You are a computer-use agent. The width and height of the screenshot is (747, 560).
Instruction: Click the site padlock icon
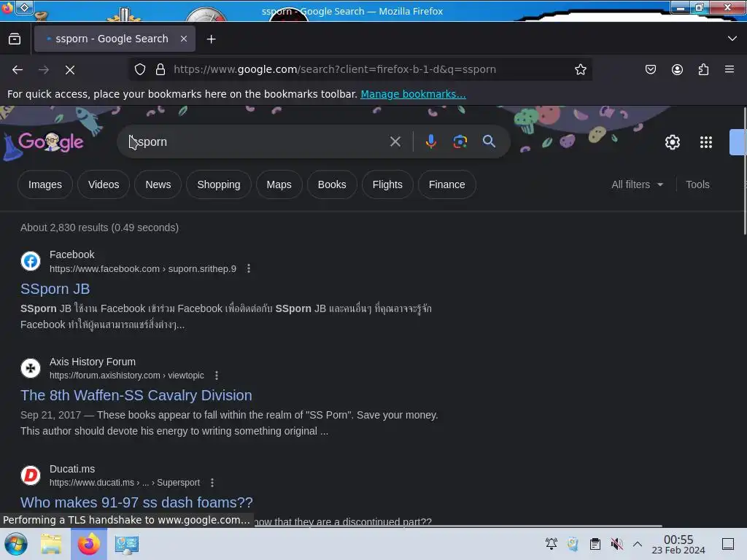coord(160,69)
